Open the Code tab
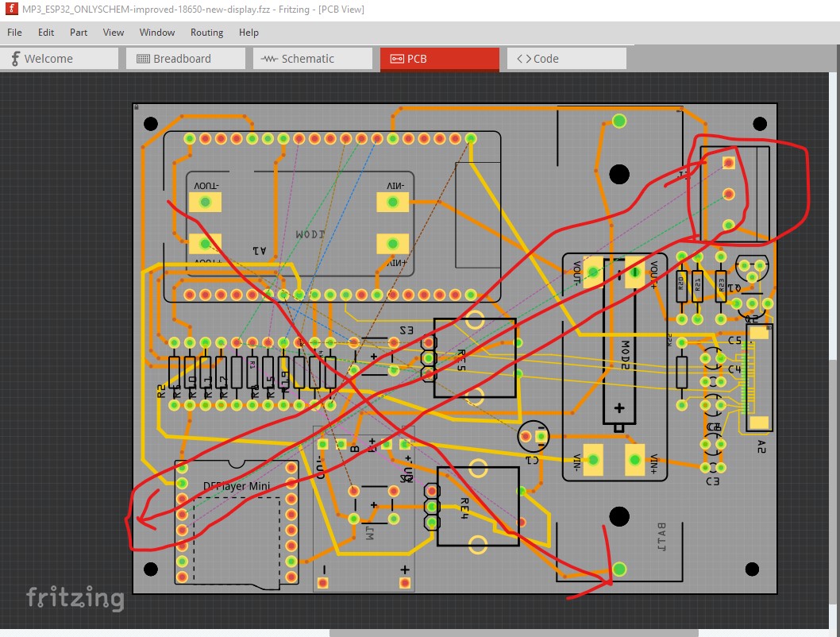This screenshot has height=637, width=840. 566,59
